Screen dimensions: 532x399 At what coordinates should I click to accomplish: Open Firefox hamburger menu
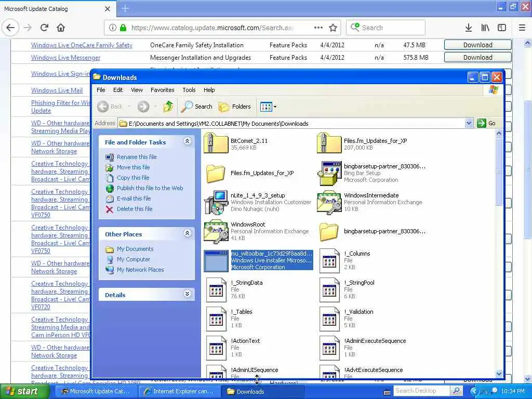click(522, 28)
